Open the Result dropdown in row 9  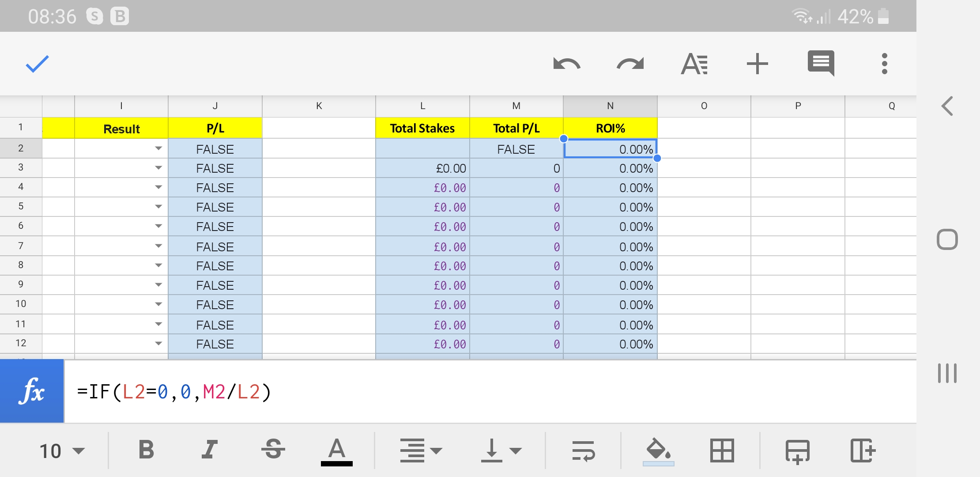point(158,285)
